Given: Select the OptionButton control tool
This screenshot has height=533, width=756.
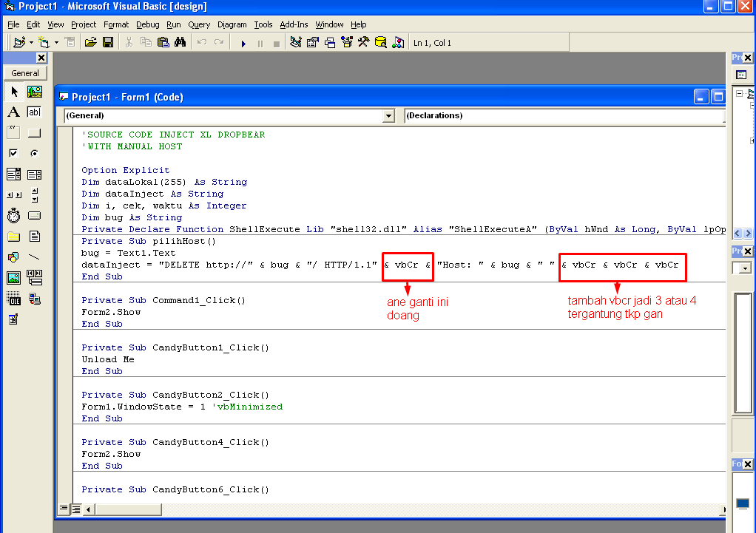Looking at the screenshot, I should coord(34,153).
